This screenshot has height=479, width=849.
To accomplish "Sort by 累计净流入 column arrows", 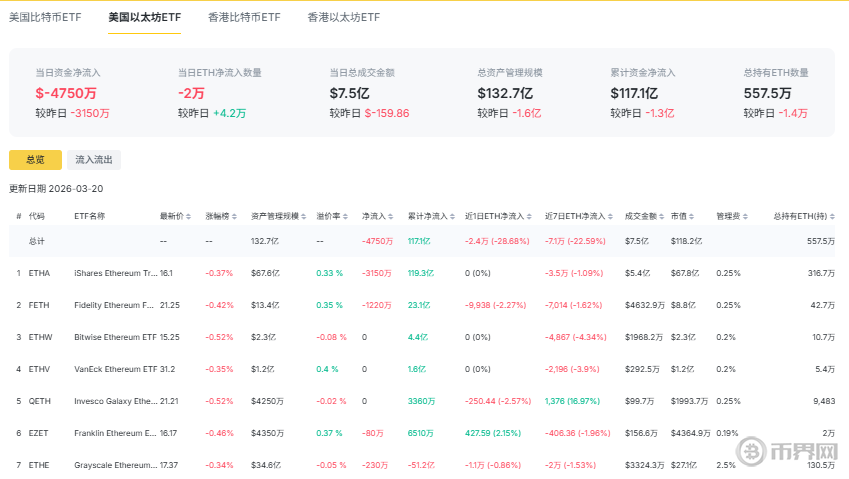I will click(452, 216).
